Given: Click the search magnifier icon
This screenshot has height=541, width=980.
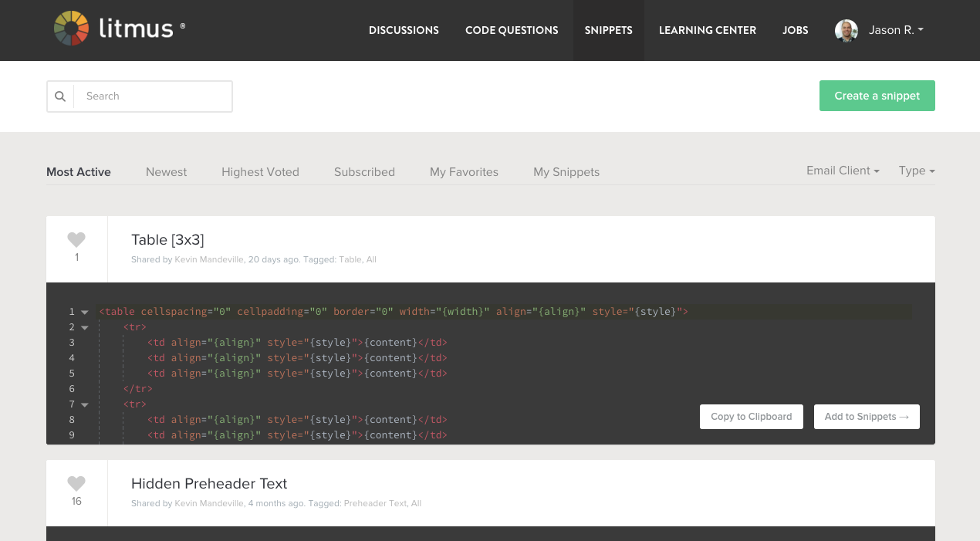Looking at the screenshot, I should pos(60,96).
